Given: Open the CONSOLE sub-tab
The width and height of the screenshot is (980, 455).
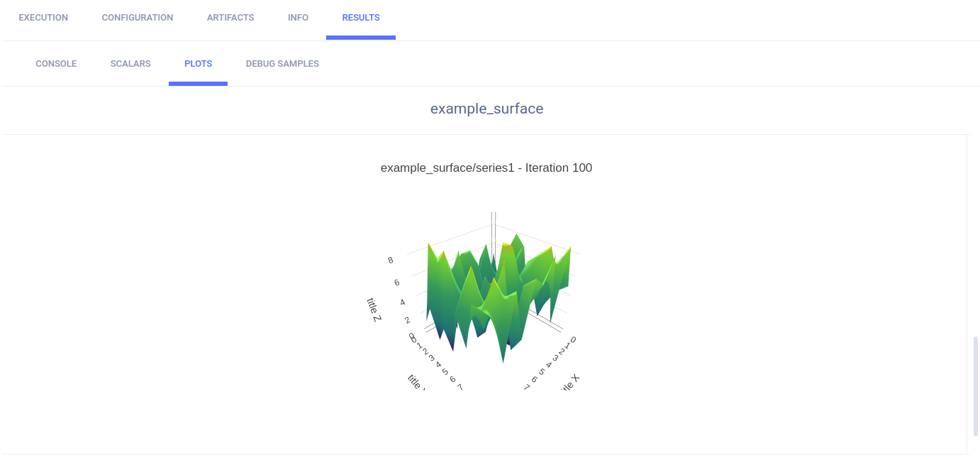Looking at the screenshot, I should point(56,64).
